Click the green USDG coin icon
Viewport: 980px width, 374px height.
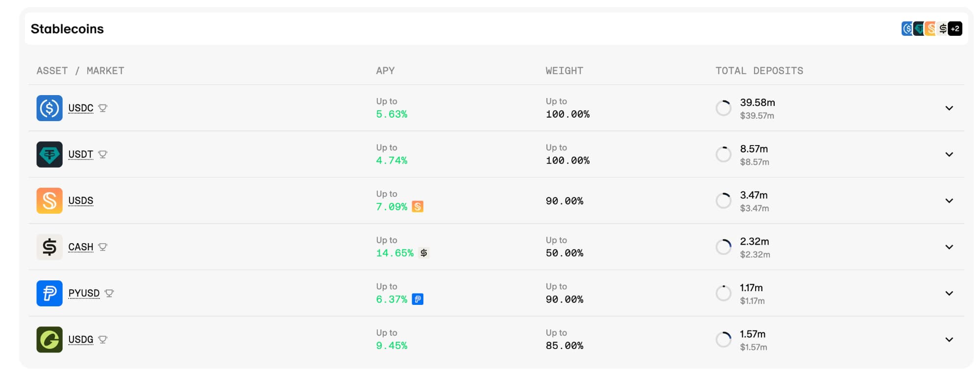[49, 340]
